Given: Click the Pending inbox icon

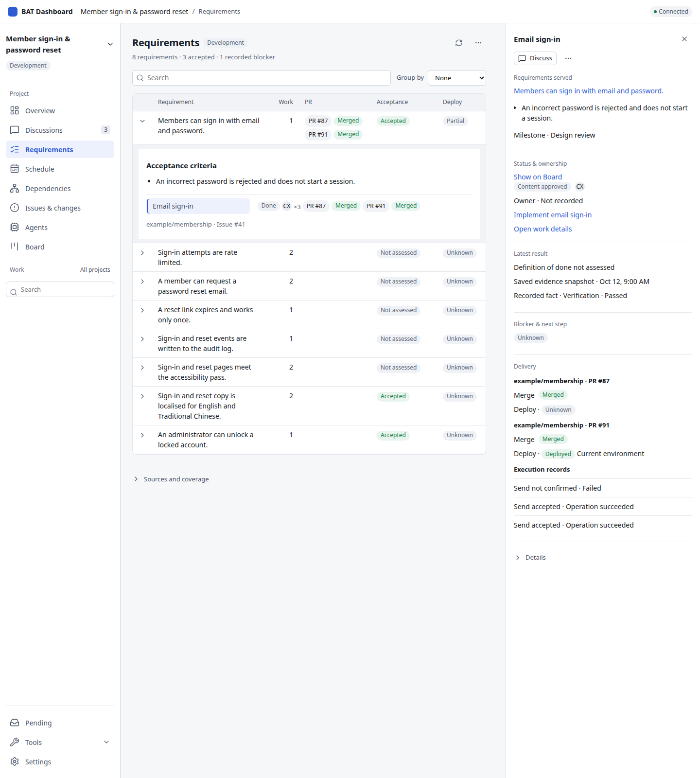Looking at the screenshot, I should 15,723.
